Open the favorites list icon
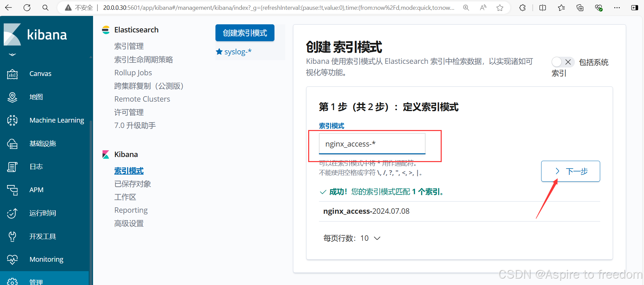Viewport: 644px width, 285px height. click(561, 7)
